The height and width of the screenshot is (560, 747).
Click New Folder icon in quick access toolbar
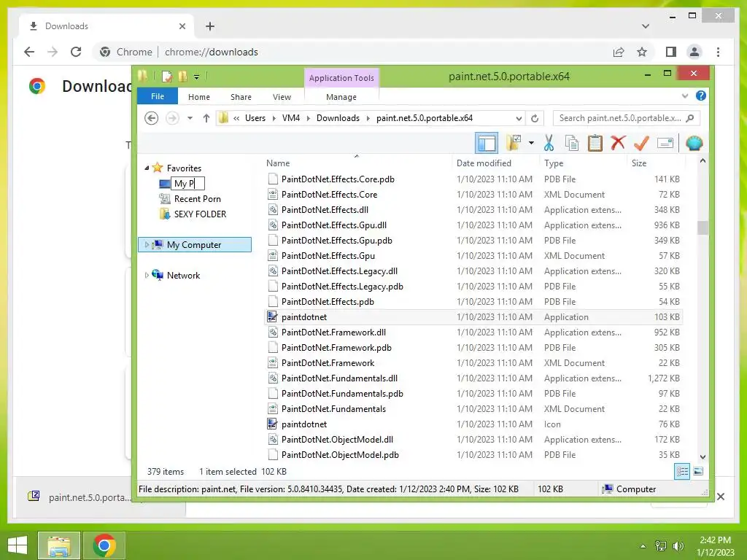(182, 76)
